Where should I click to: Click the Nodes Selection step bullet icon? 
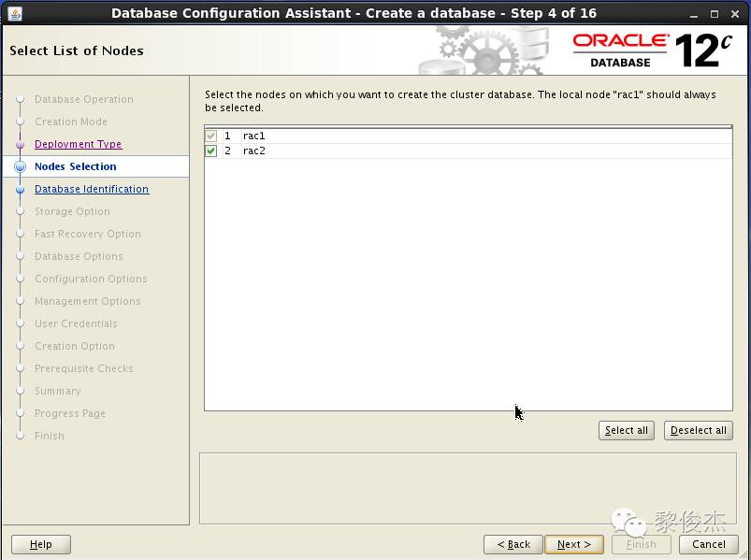21,166
